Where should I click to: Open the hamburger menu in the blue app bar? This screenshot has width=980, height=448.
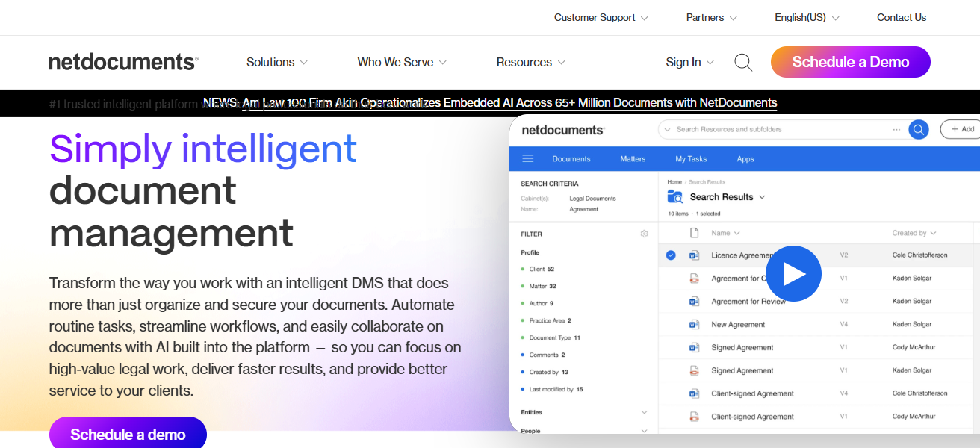point(528,158)
